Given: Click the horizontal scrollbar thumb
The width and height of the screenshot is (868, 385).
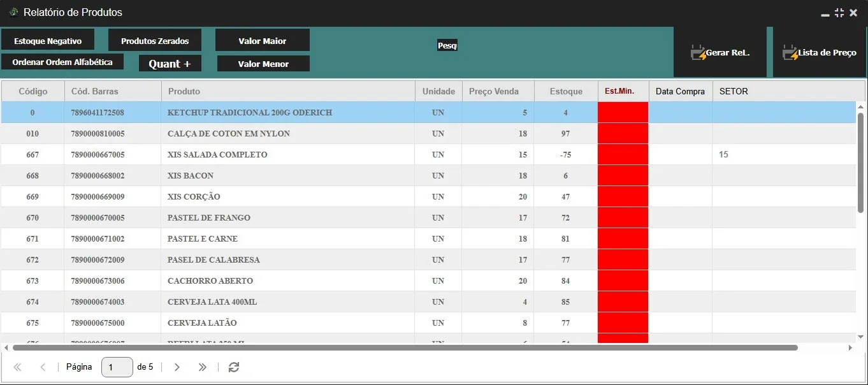Looking at the screenshot, I should point(405,348).
